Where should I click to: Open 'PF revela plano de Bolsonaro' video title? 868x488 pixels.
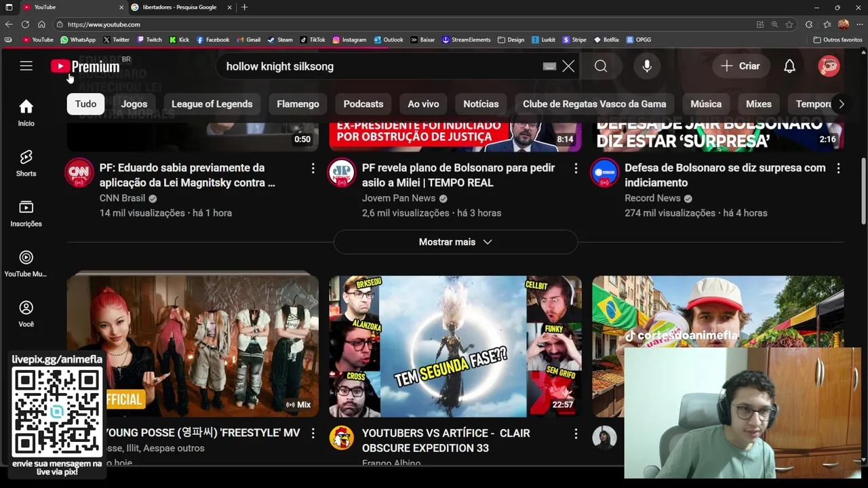click(x=458, y=175)
